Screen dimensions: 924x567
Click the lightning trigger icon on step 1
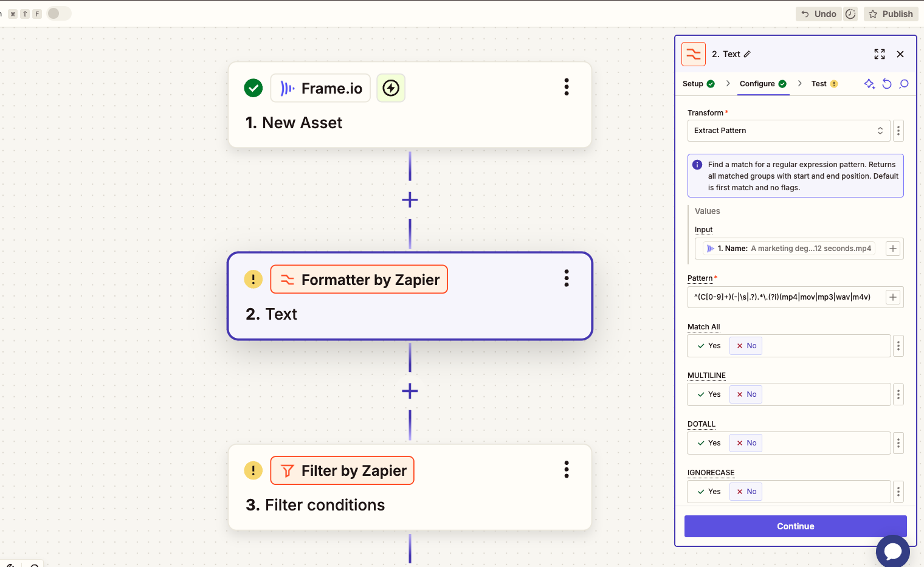(391, 88)
